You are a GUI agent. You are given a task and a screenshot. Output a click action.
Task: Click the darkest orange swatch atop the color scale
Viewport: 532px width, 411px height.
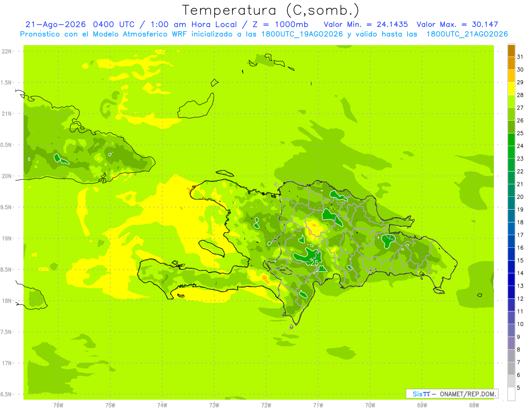(x=511, y=51)
